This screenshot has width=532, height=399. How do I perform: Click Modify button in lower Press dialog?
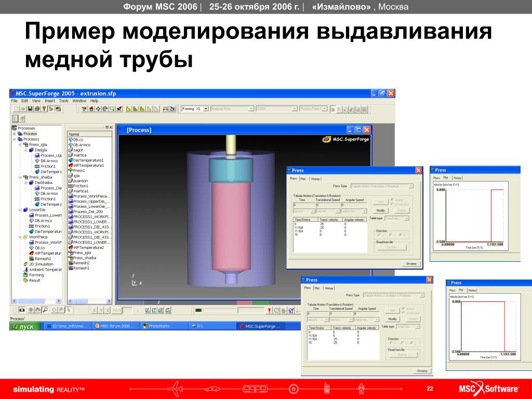click(x=392, y=319)
